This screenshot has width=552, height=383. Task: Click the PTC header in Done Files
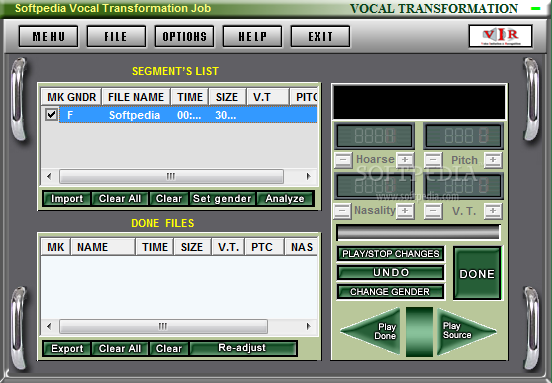point(264,247)
